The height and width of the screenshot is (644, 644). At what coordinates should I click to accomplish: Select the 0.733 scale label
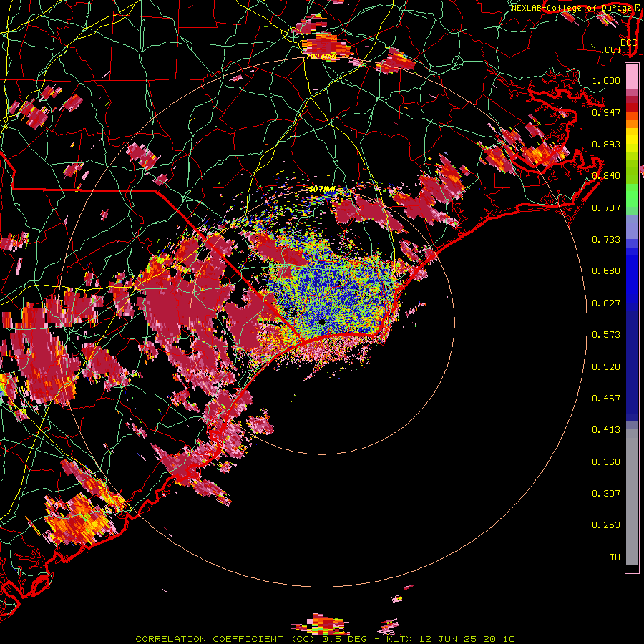606,240
